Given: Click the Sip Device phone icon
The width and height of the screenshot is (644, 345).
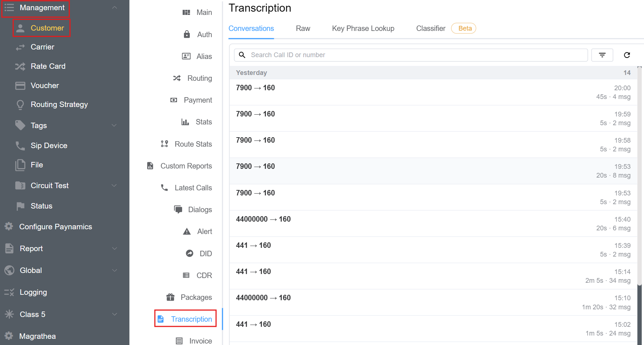Looking at the screenshot, I should click(20, 146).
